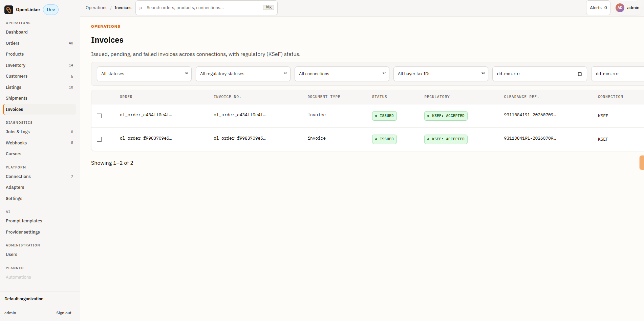644x321 pixels.
Task: Click the Alerts button
Action: tap(598, 8)
